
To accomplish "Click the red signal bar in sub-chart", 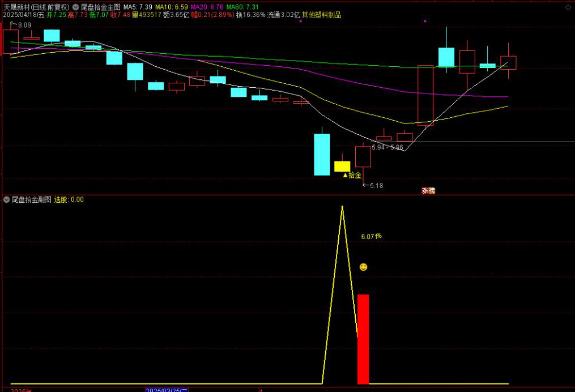I will tap(363, 339).
